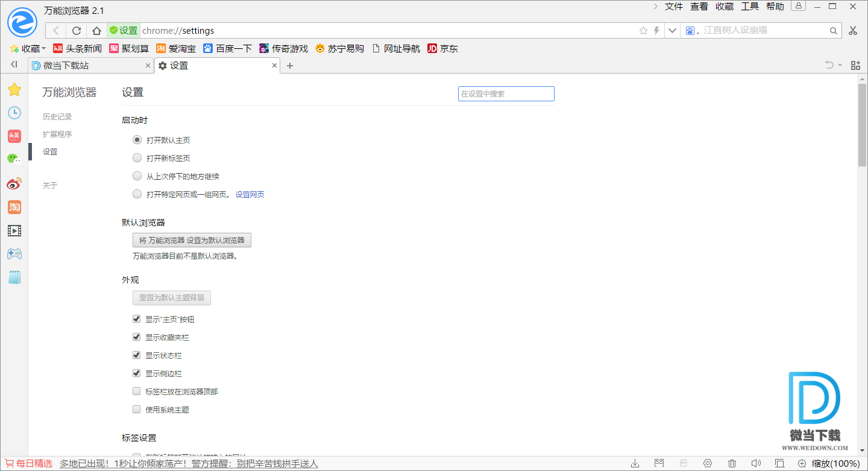This screenshot has width=868, height=471.
Task: Open Weibo icon in sidebar
Action: [x=14, y=183]
